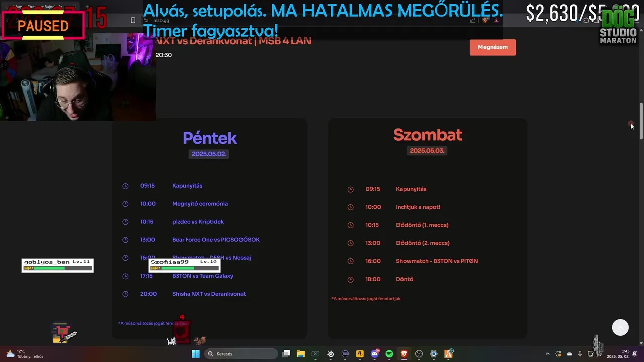Click the microphone tray icon
644x362 pixels.
click(x=580, y=354)
